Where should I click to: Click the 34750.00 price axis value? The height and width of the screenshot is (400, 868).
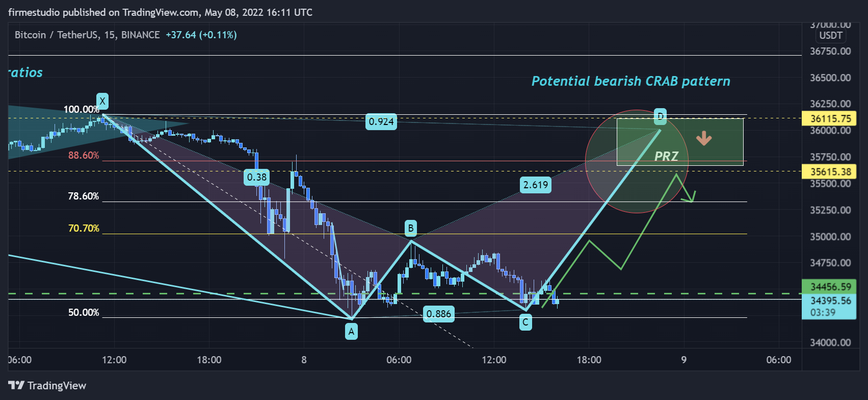click(x=831, y=263)
